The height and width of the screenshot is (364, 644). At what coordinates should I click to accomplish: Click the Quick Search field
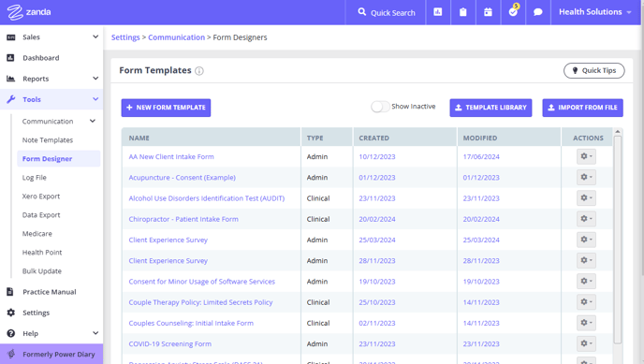tap(386, 12)
